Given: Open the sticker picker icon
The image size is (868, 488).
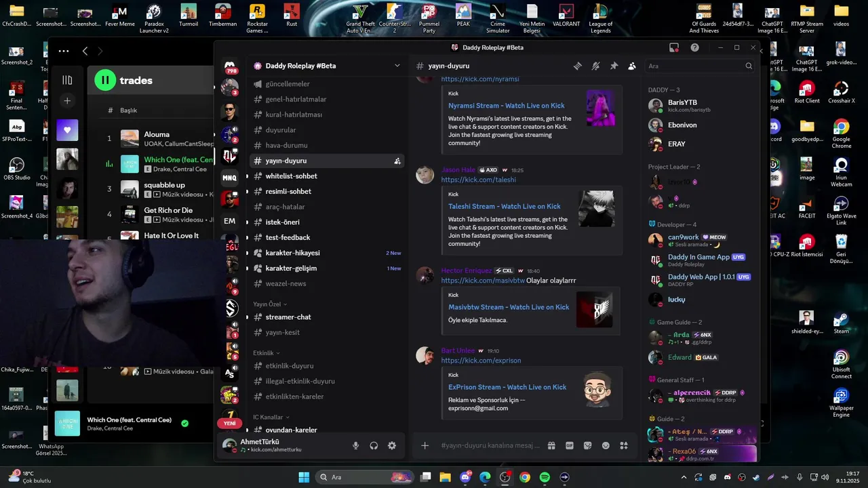Looking at the screenshot, I should tap(587, 445).
